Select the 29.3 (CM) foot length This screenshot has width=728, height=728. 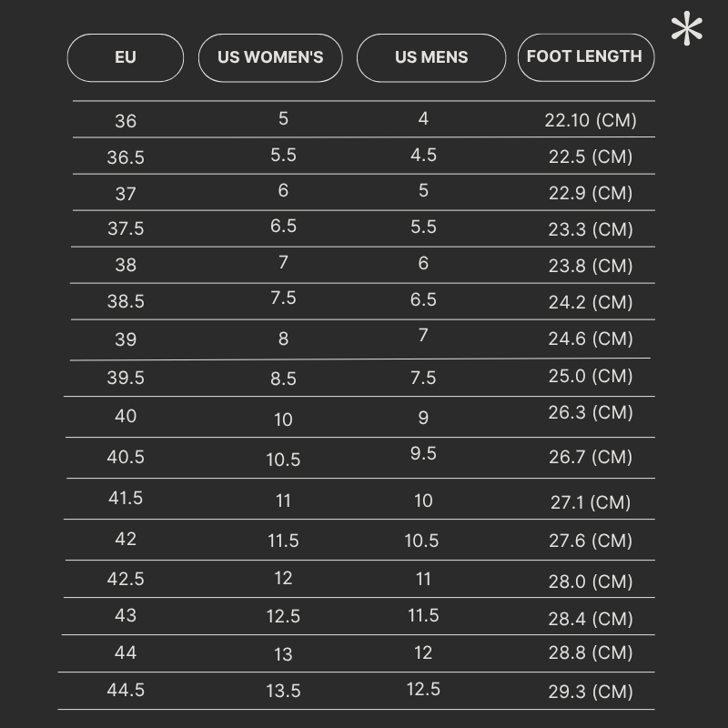point(591,692)
